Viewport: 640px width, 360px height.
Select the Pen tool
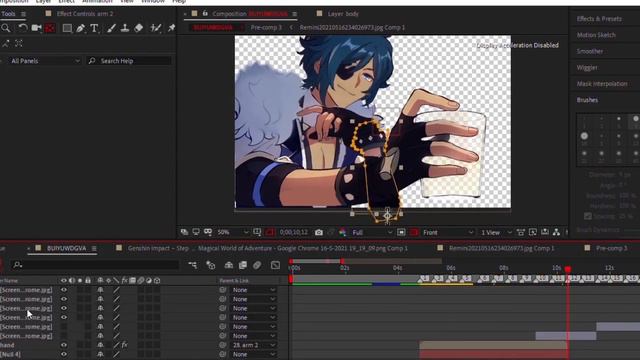point(80,28)
